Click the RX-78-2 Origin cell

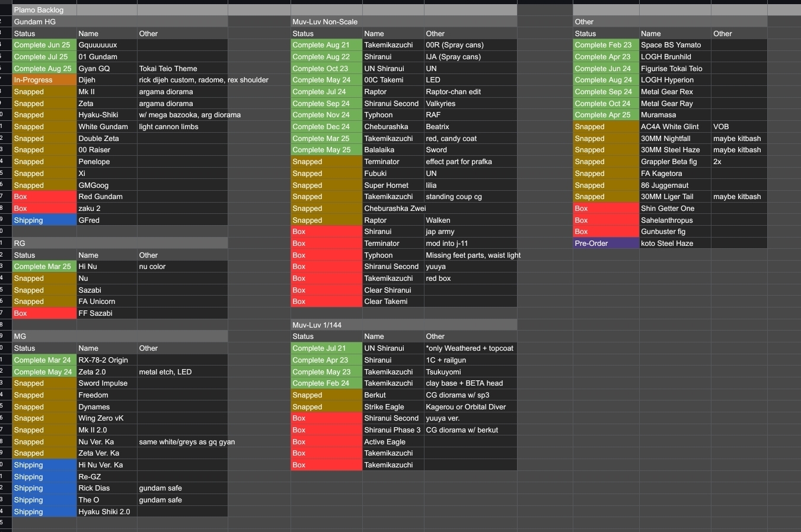click(x=107, y=360)
